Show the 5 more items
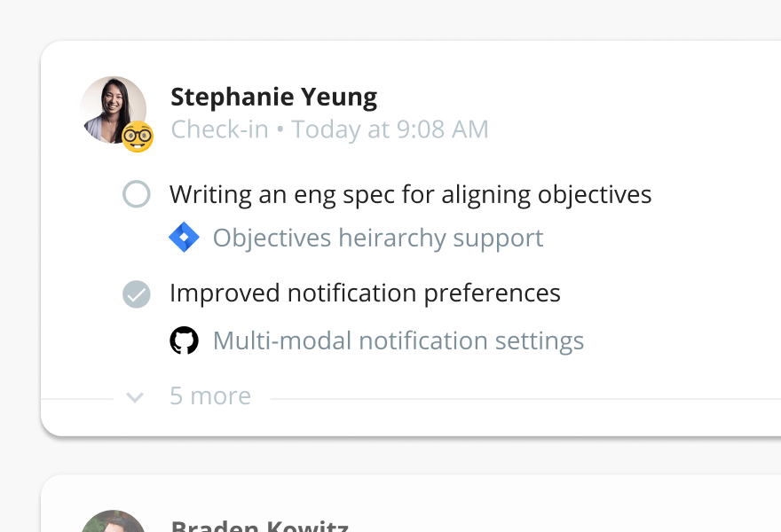The width and height of the screenshot is (781, 532). pyautogui.click(x=210, y=396)
